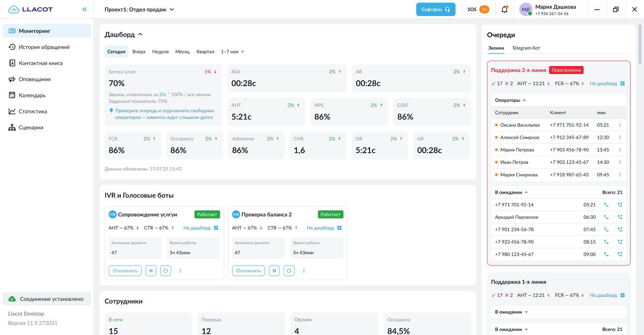
Task: Switch to the Квартал period tab
Action: tap(205, 51)
